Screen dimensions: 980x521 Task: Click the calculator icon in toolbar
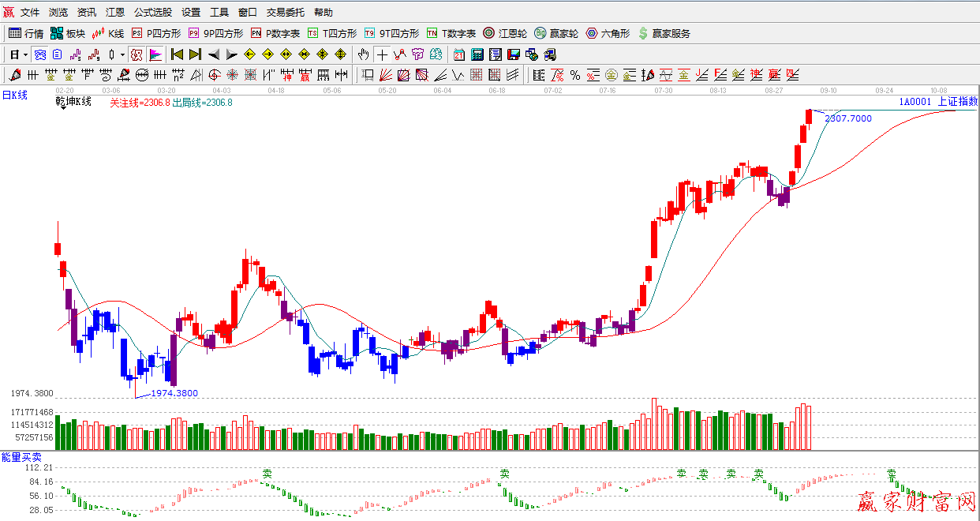[x=477, y=54]
